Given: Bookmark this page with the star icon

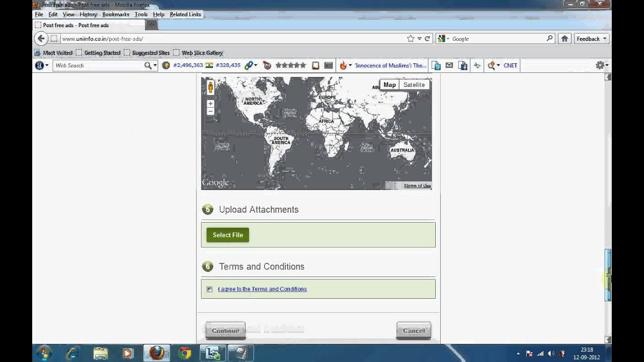Looking at the screenshot, I should (411, 39).
